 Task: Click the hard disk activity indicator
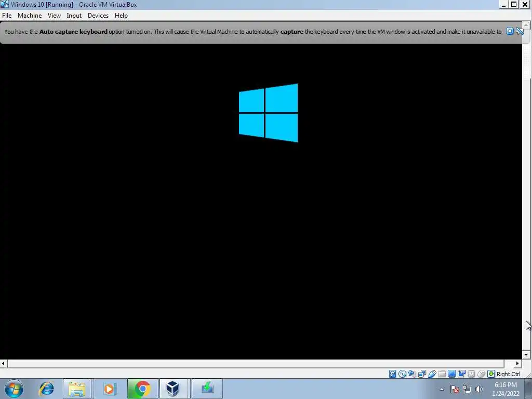click(x=393, y=374)
